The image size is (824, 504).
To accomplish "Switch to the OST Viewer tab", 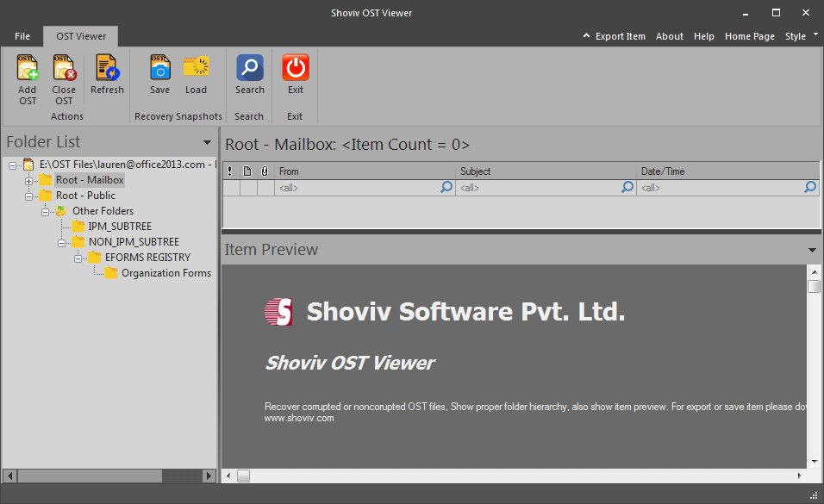I will tap(81, 36).
